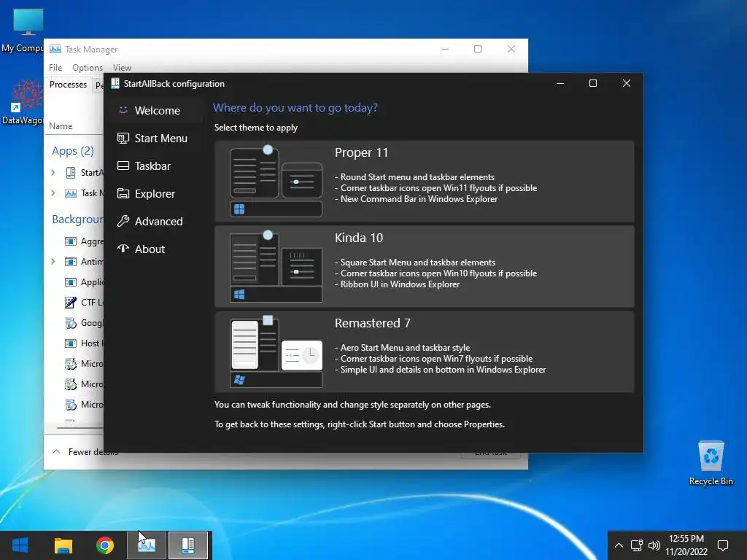This screenshot has width=747, height=560.
Task: Click the Background processes group heading
Action: click(77, 219)
